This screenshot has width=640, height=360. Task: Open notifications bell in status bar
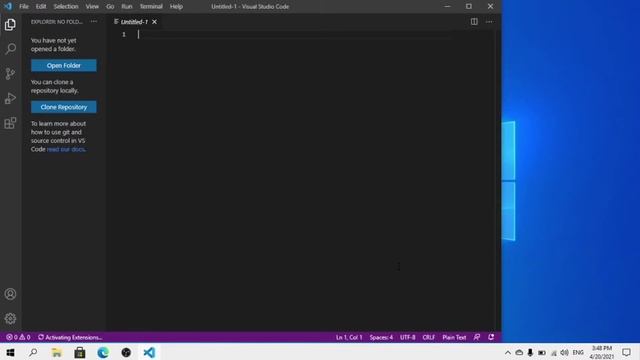(491, 337)
